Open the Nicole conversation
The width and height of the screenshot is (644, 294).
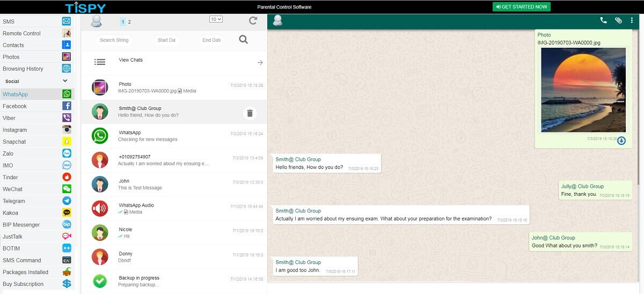(174, 233)
